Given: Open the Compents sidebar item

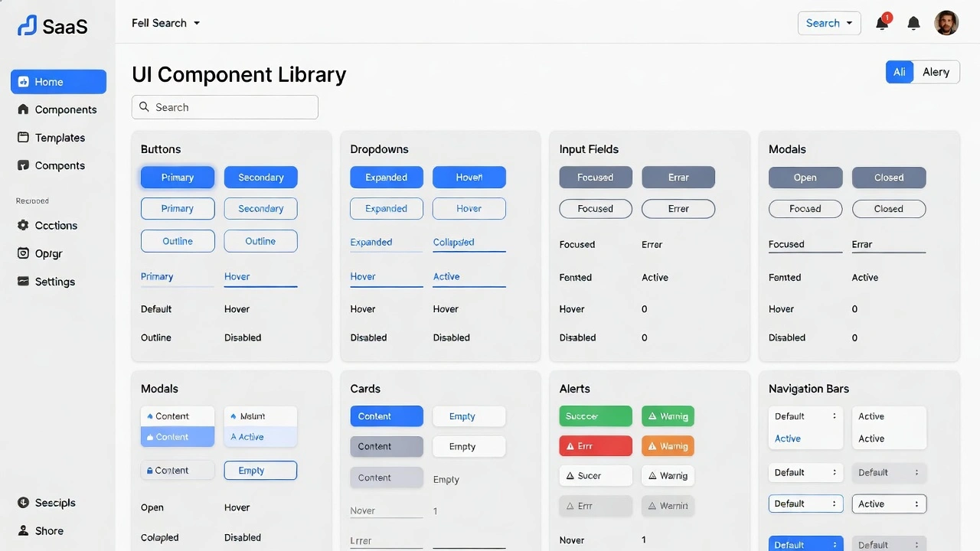Looking at the screenshot, I should point(58,165).
